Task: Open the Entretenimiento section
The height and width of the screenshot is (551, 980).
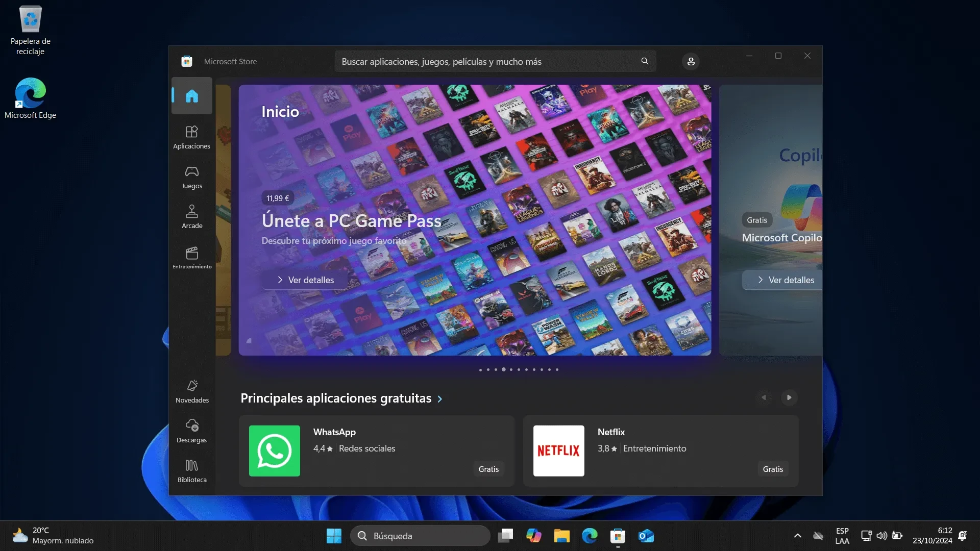Action: 192,258
